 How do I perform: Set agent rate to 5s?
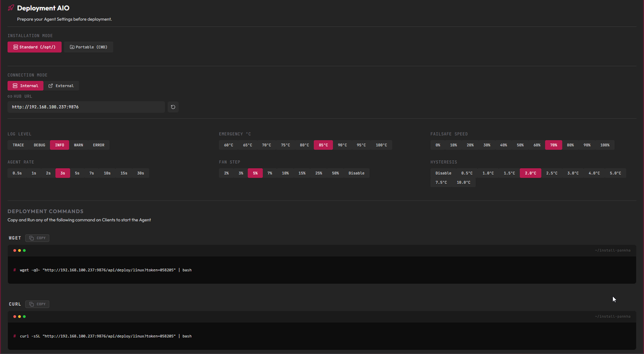tap(77, 173)
